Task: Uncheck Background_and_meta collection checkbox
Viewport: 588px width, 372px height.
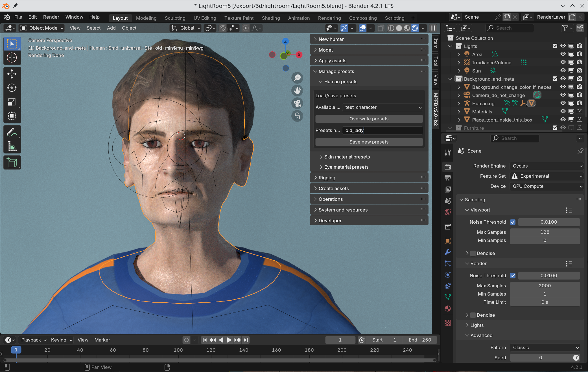Action: (x=555, y=79)
